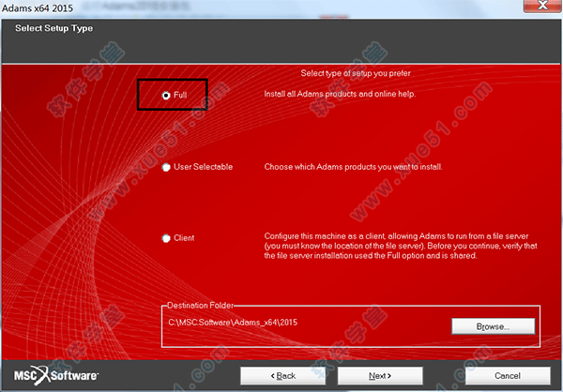Image resolution: width=563 pixels, height=392 pixels.
Task: Click the Client option description paragraph
Action: pos(401,246)
